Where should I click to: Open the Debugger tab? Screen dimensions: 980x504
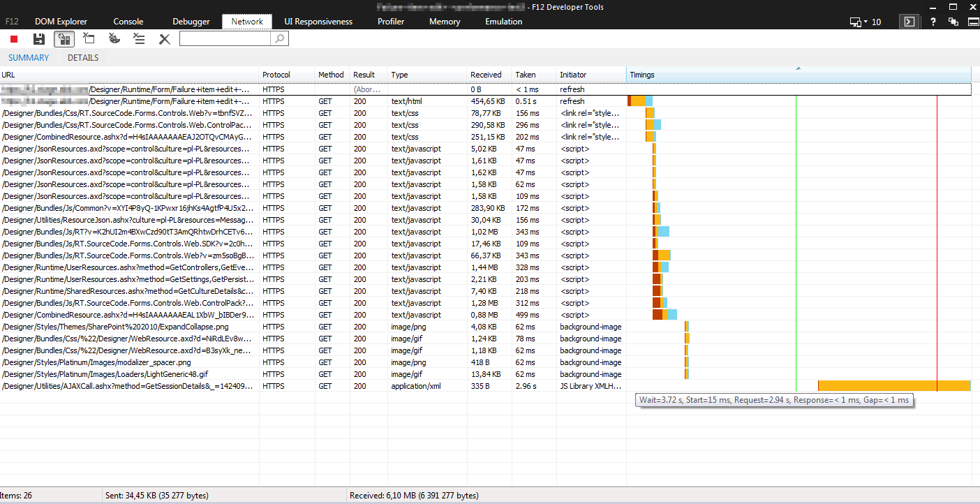point(191,22)
